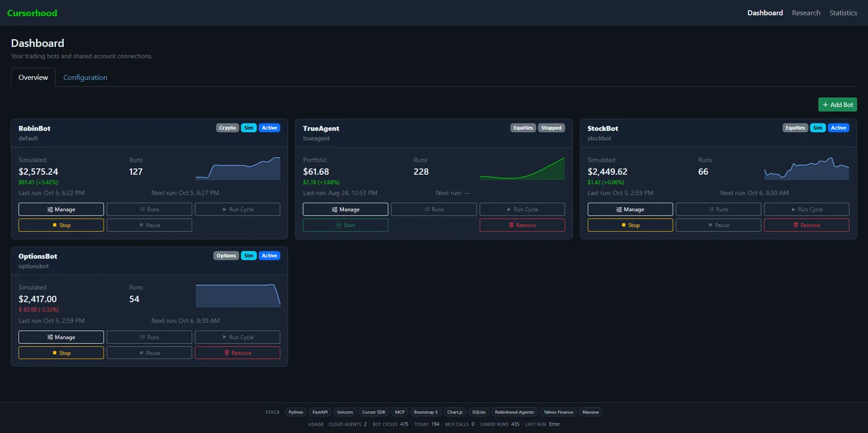Click the Stopped badge on TrueAgent
This screenshot has width=868, height=433.
click(x=551, y=128)
